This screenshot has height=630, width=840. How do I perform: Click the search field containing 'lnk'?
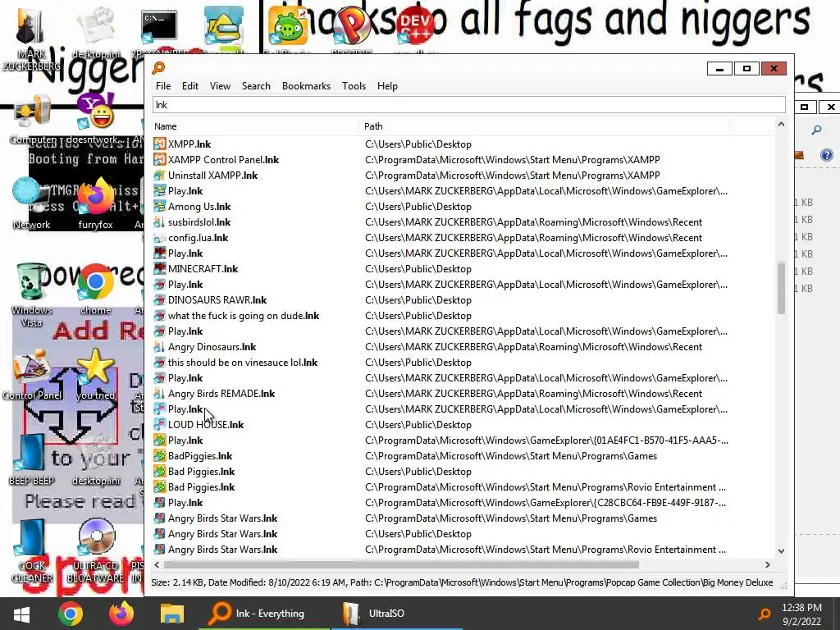468,105
